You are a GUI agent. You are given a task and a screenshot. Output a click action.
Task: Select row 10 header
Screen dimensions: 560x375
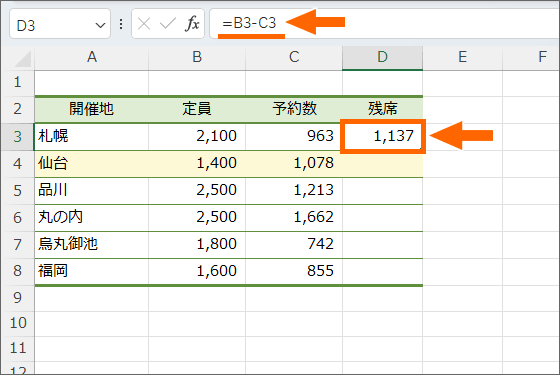click(18, 324)
